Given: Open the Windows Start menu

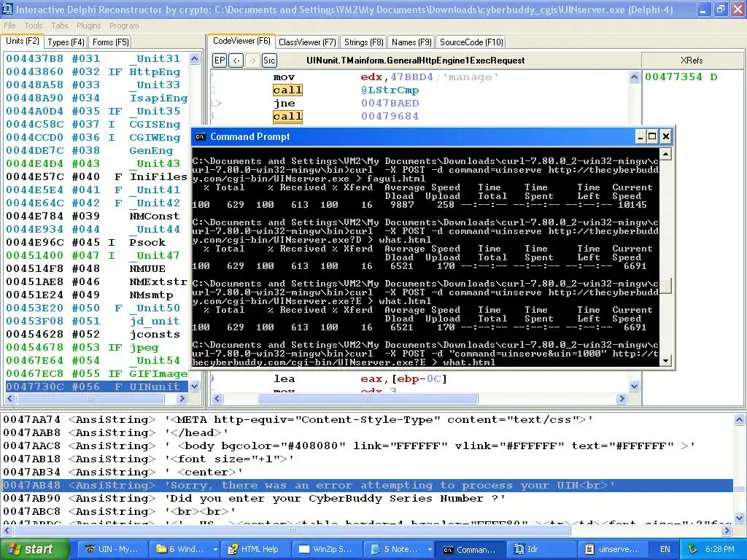Looking at the screenshot, I should [34, 549].
